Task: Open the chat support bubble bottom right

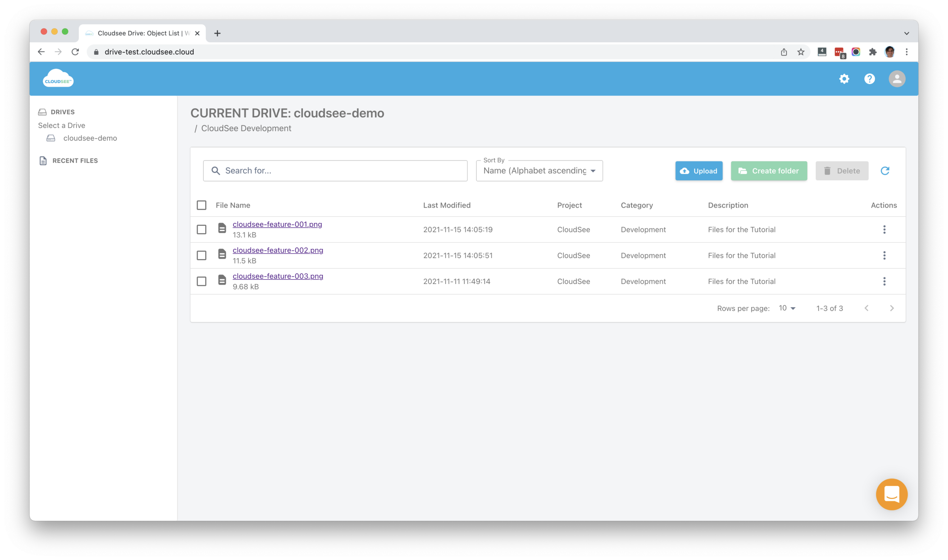Action: pos(892,494)
